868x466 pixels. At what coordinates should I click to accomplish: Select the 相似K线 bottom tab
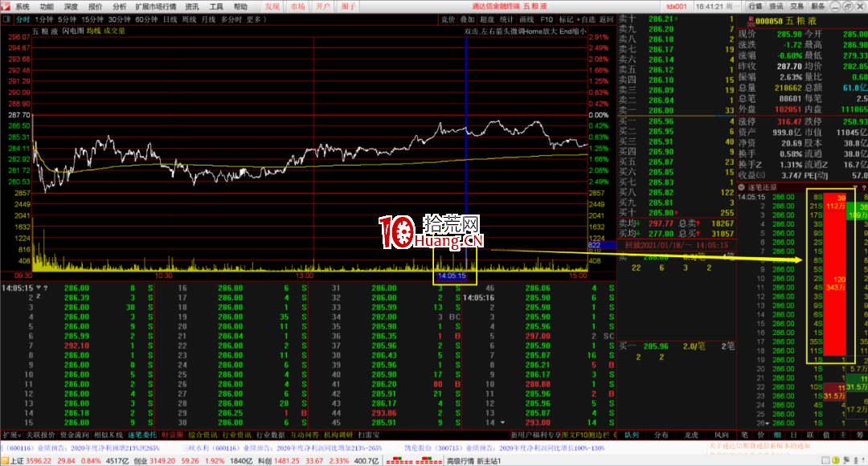tap(108, 435)
